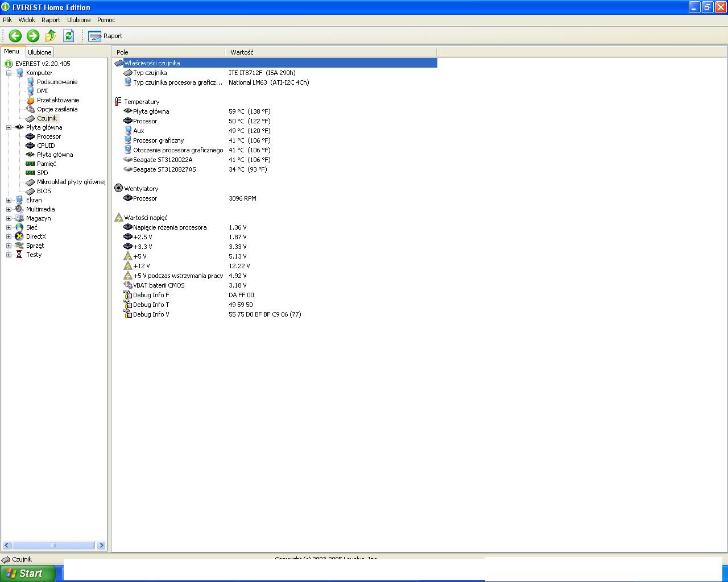Click the Pamięć memory module icon
Image resolution: width=728 pixels, height=582 pixels.
(31, 164)
